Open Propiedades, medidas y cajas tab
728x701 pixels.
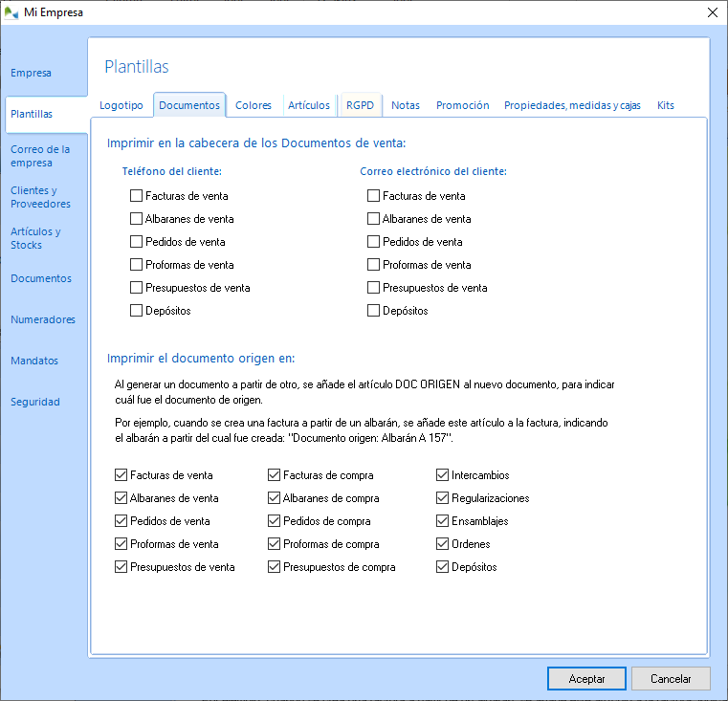tap(572, 105)
